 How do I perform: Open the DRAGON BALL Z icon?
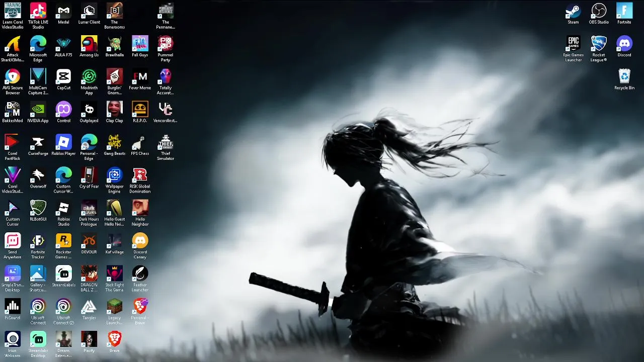coord(89,279)
